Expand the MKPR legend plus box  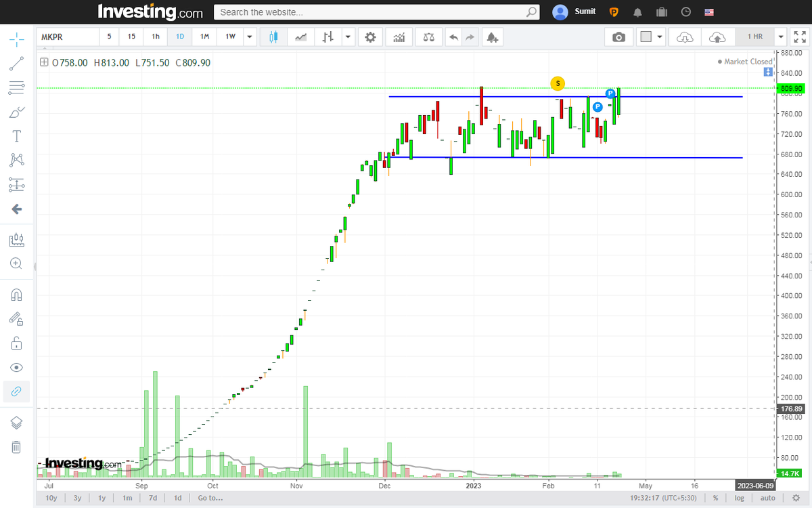coord(44,62)
